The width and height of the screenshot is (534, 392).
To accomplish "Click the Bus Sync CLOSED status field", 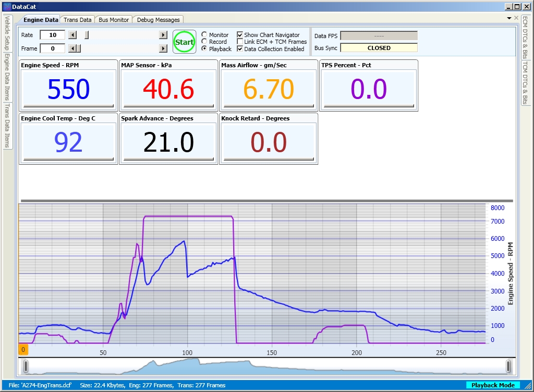I will click(x=379, y=48).
